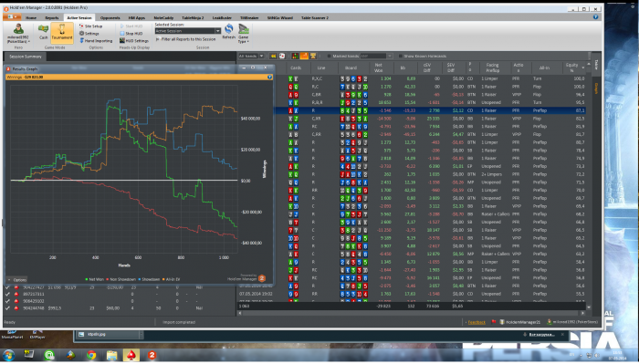Open HUD Settings
The height and width of the screenshot is (364, 639).
(x=134, y=41)
